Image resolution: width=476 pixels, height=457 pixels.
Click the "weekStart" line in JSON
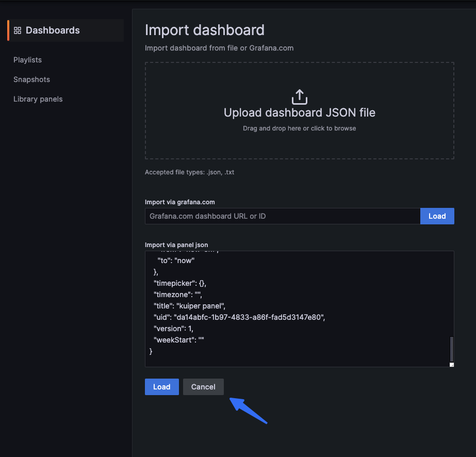point(179,340)
